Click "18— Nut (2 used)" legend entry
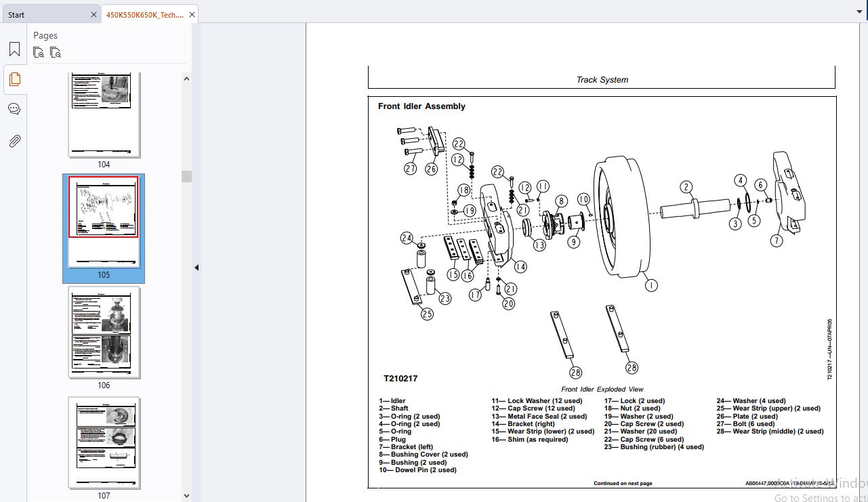Screen dimensions: 868x502 (632, 409)
